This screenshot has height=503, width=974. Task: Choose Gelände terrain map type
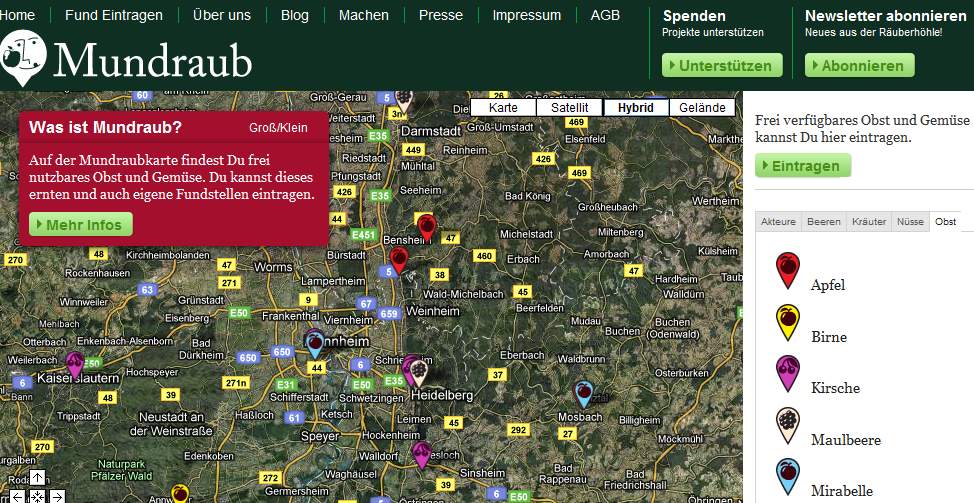702,108
